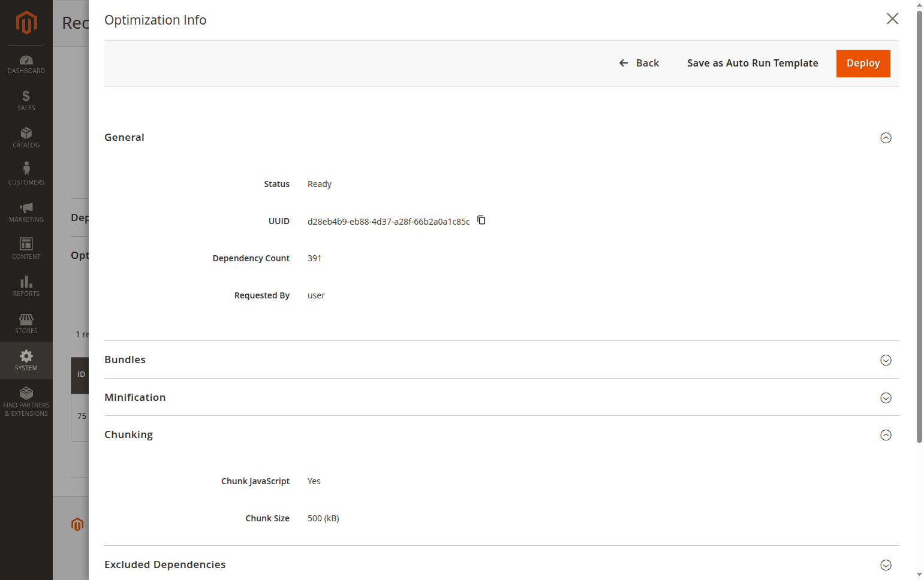
Task: Click the orange Deploy button
Action: point(863,64)
